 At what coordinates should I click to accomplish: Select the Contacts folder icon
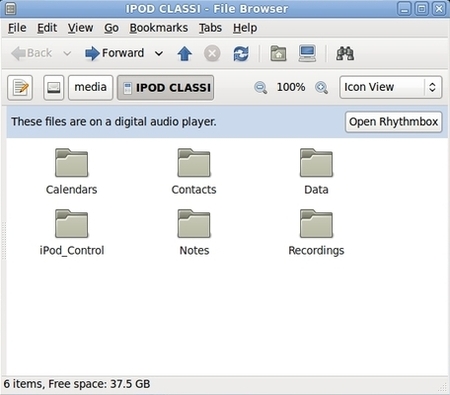click(194, 163)
